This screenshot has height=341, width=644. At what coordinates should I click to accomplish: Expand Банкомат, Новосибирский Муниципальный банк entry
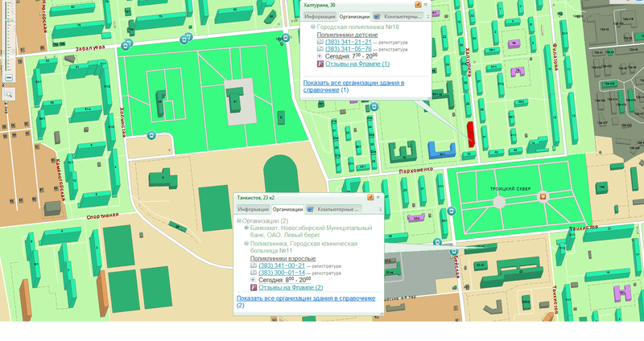click(246, 228)
